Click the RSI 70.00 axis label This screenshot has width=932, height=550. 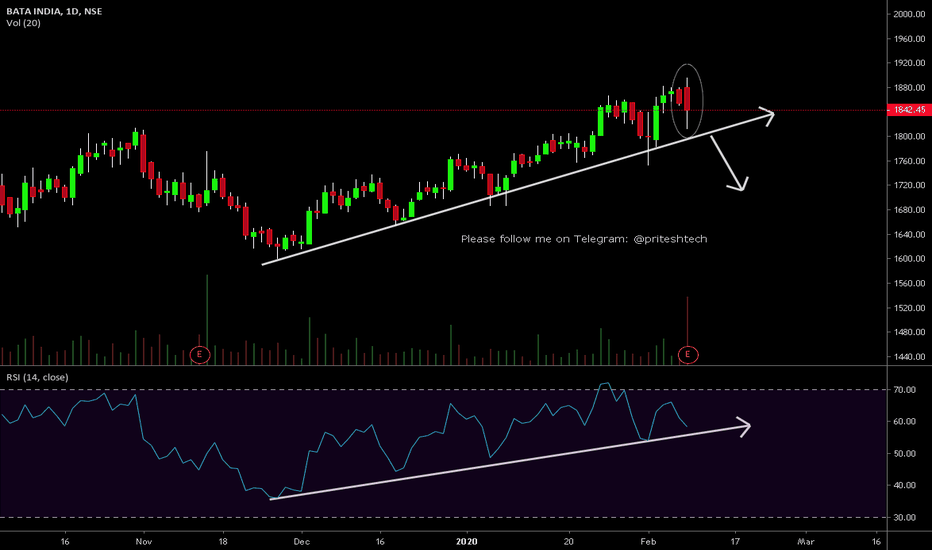(x=905, y=390)
